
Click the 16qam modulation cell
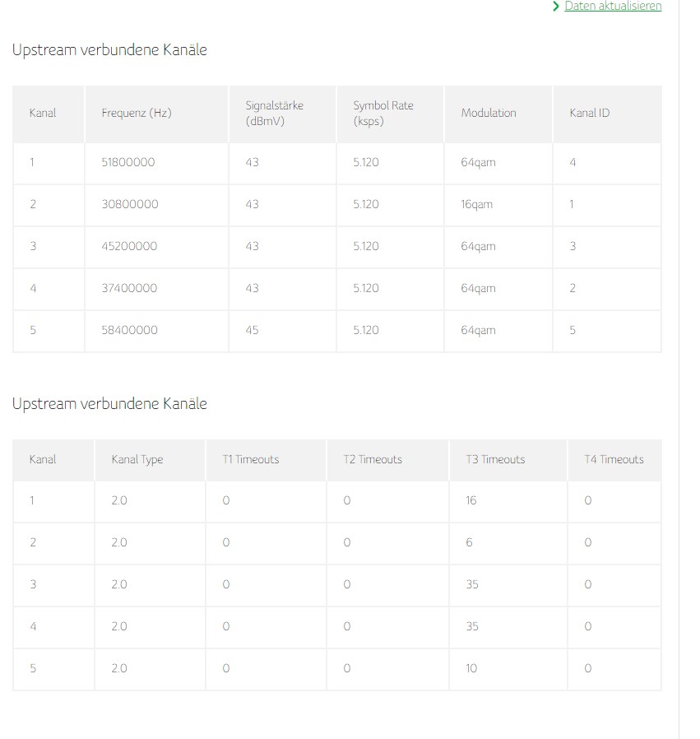click(477, 205)
